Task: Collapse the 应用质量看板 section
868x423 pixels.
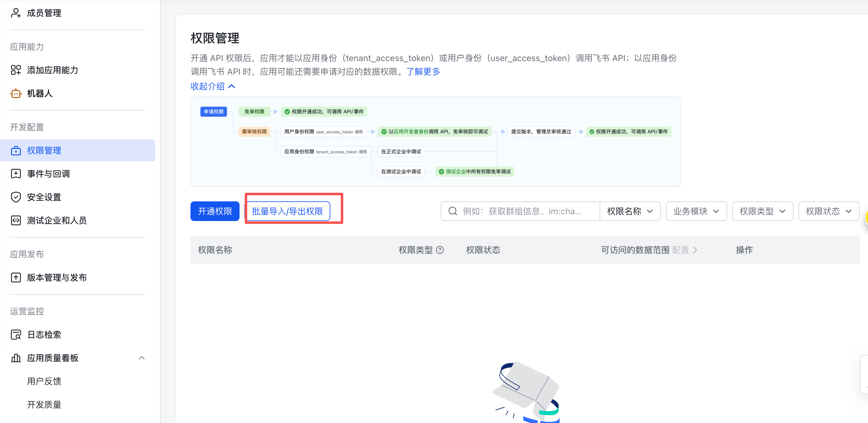Action: tap(141, 358)
